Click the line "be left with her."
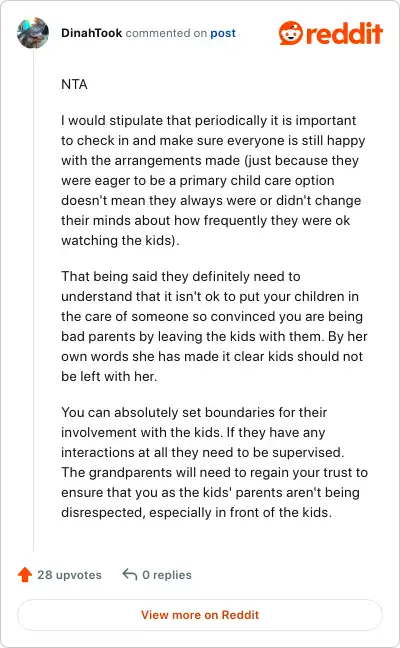Image resolution: width=400 pixels, height=648 pixels. coord(109,376)
